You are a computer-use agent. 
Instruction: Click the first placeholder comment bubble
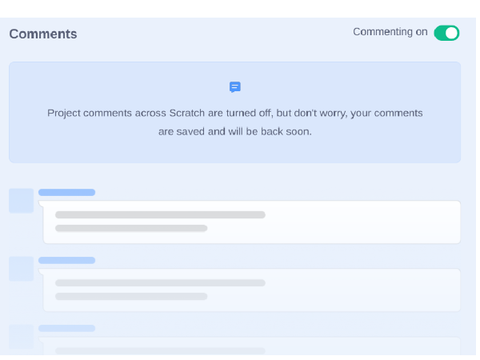click(250, 222)
